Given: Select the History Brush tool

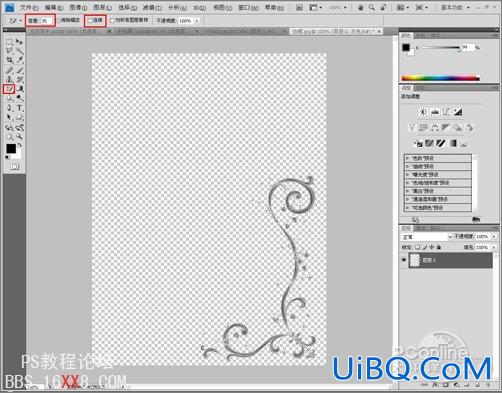Looking at the screenshot, I should click(20, 79).
